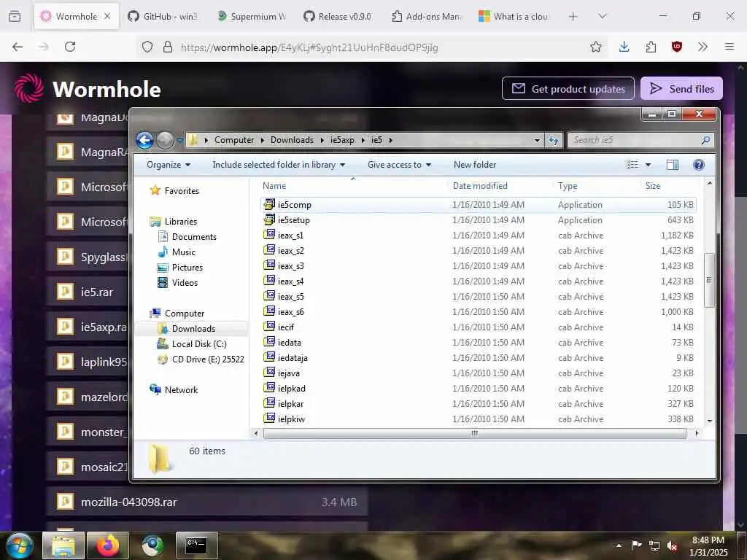Open the view options dropdown arrow
The height and width of the screenshot is (560, 747).
(648, 165)
